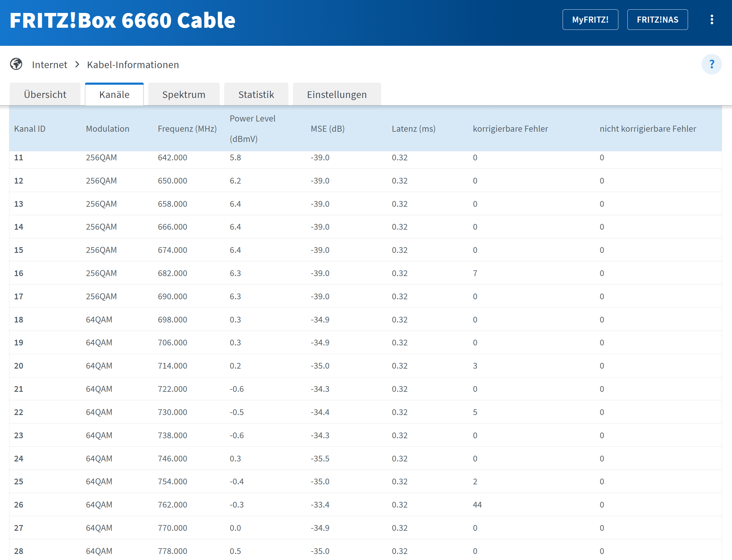Click power level 5.8 in row 11
This screenshot has height=560, width=732.
(x=235, y=157)
